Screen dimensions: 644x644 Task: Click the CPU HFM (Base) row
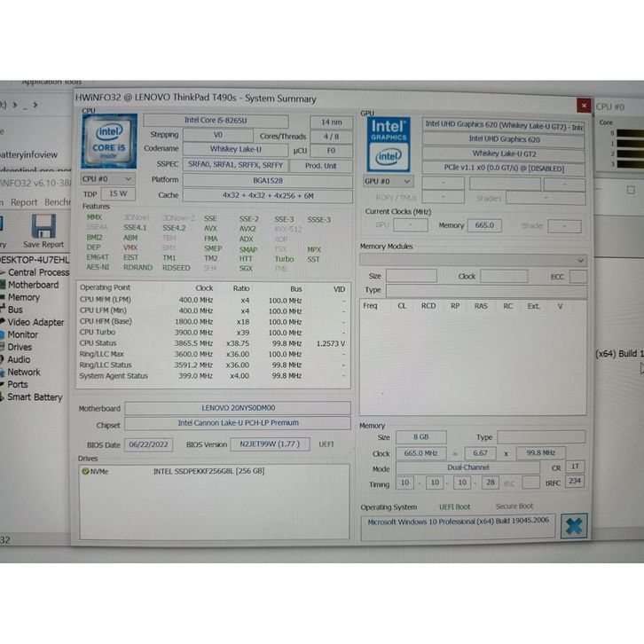point(213,322)
